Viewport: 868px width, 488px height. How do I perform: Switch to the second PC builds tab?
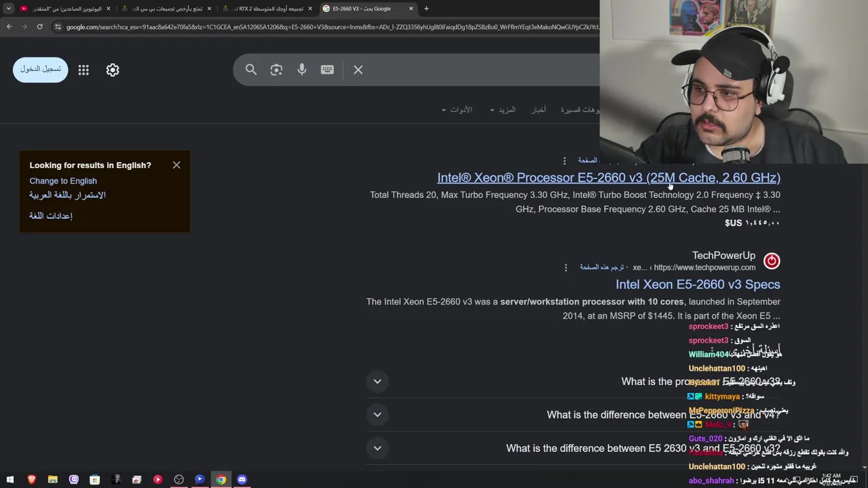165,9
